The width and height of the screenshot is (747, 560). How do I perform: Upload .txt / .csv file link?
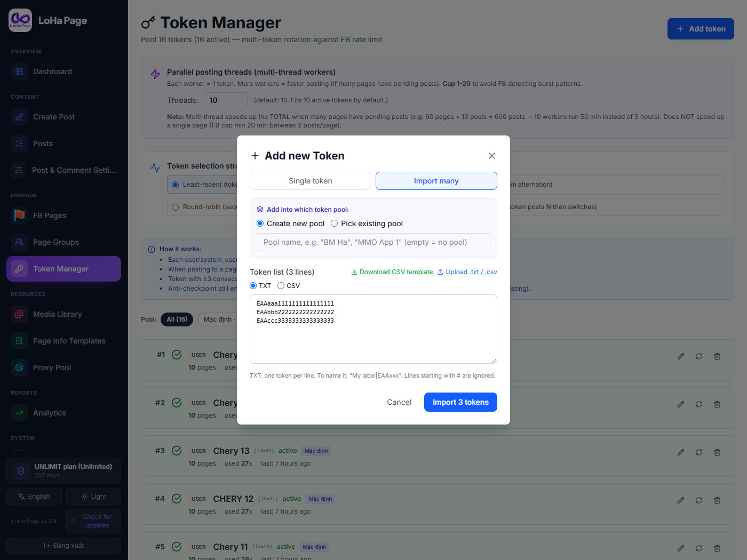(467, 272)
